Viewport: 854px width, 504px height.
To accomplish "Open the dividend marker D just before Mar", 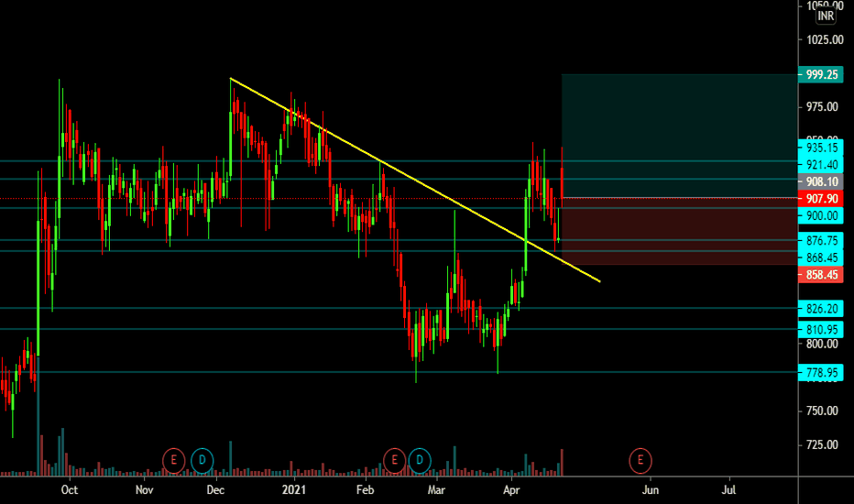I will pos(420,460).
